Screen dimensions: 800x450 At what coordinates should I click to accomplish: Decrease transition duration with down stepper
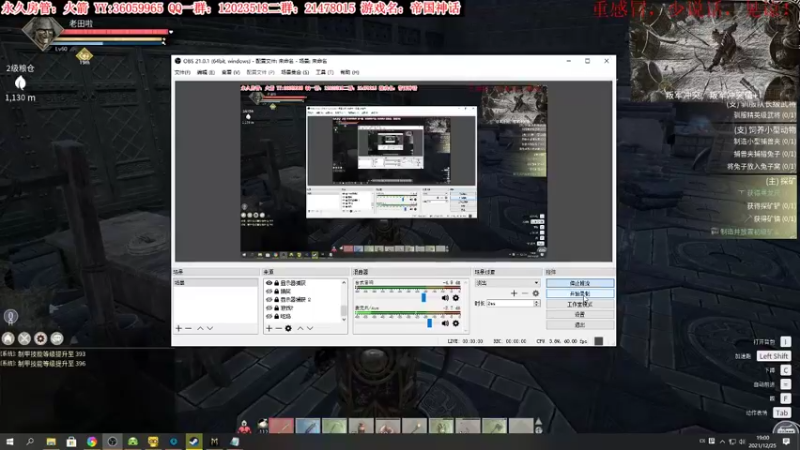536,305
